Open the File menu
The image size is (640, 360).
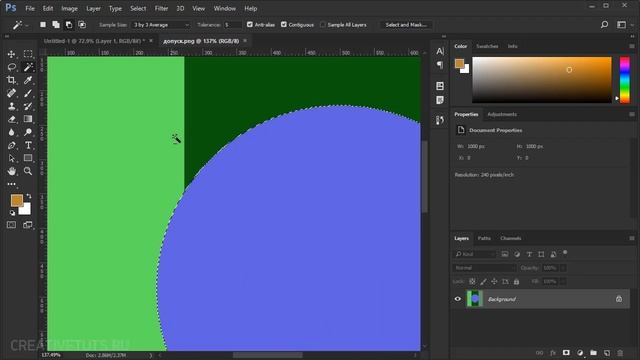point(30,8)
